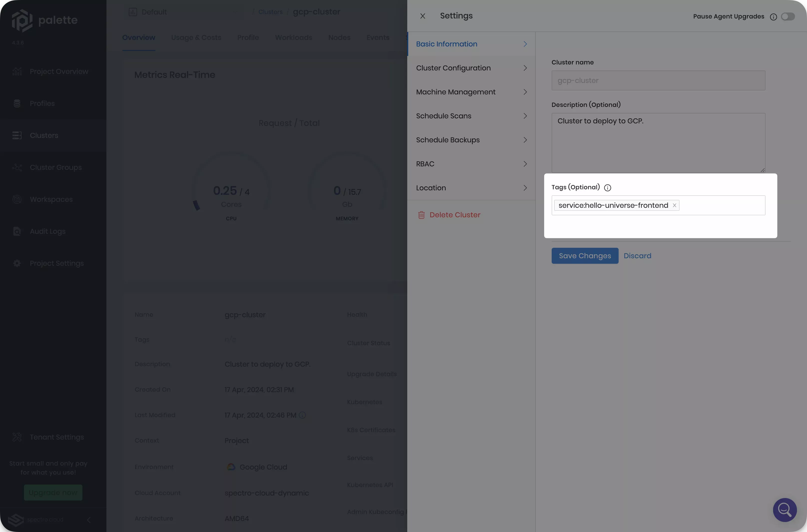The width and height of the screenshot is (807, 532).
Task: Enable the Pause Agent Upgrades toggle
Action: click(x=788, y=16)
